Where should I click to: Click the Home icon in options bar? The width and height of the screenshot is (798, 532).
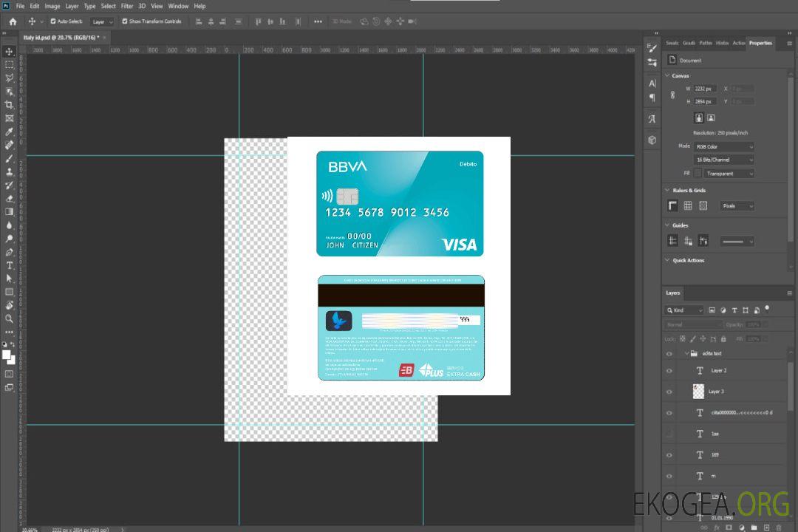pos(13,21)
